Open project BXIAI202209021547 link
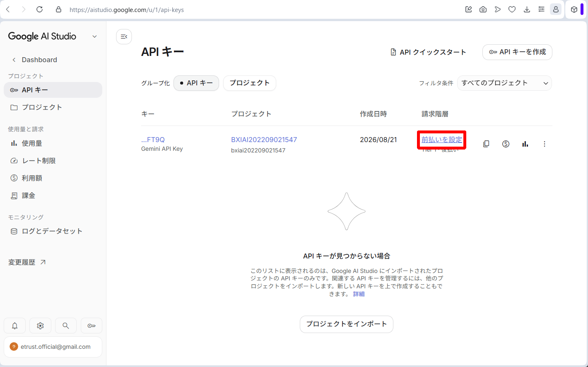 264,140
